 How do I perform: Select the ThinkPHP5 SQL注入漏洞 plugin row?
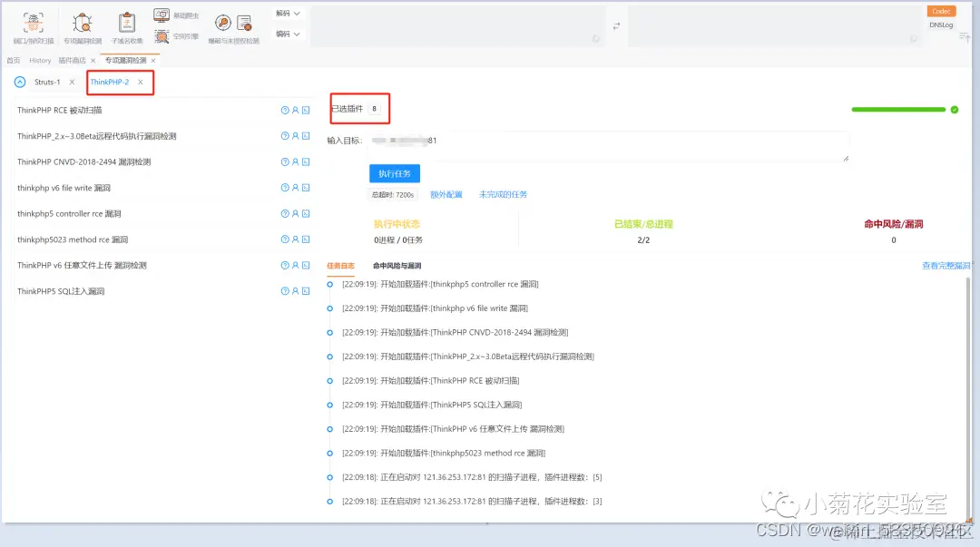(x=163, y=291)
